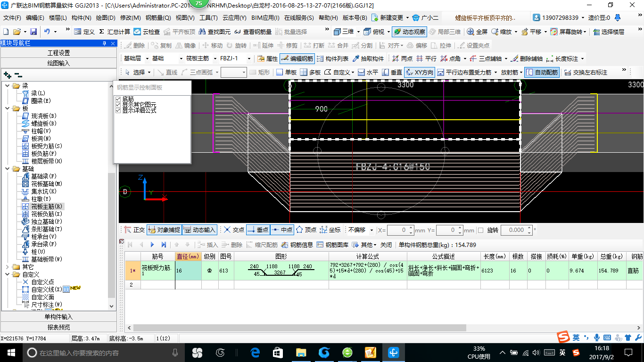Open 钢筋量(Q) menu
The height and width of the screenshot is (362, 644).
(x=158, y=17)
